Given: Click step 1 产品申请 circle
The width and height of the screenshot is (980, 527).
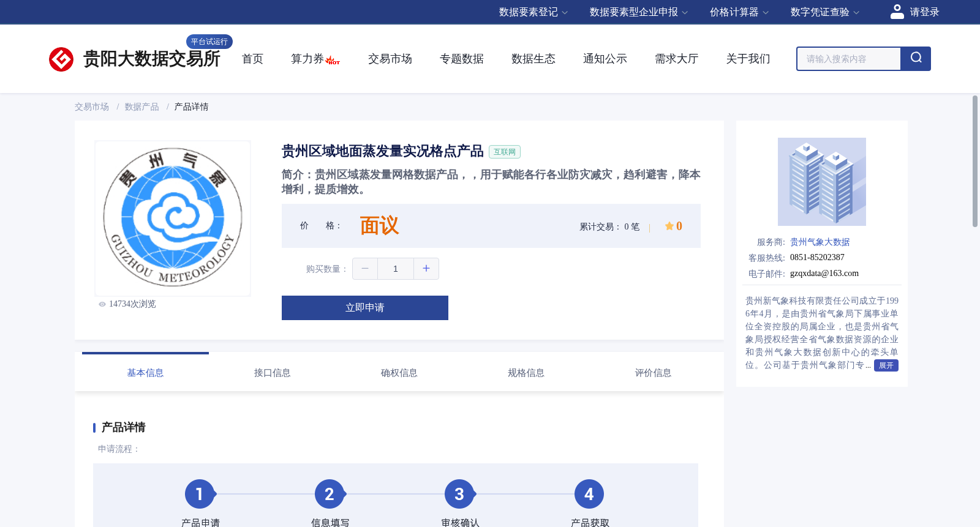Looking at the screenshot, I should pos(200,494).
